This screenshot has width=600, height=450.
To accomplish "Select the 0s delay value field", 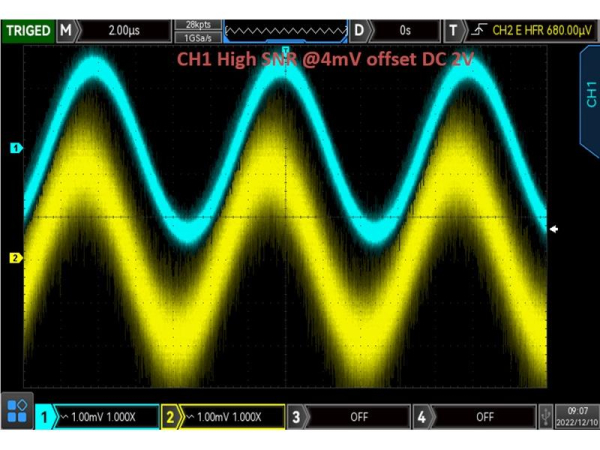I will [x=404, y=31].
